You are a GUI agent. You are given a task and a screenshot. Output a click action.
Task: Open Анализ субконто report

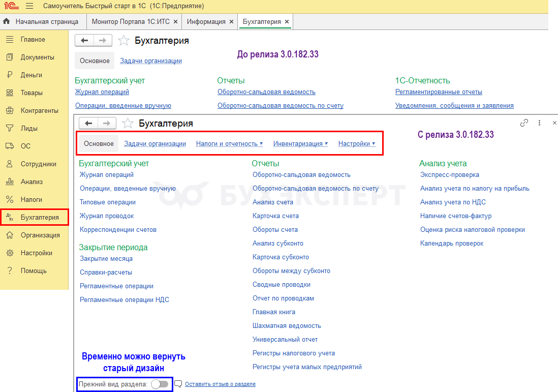(278, 243)
